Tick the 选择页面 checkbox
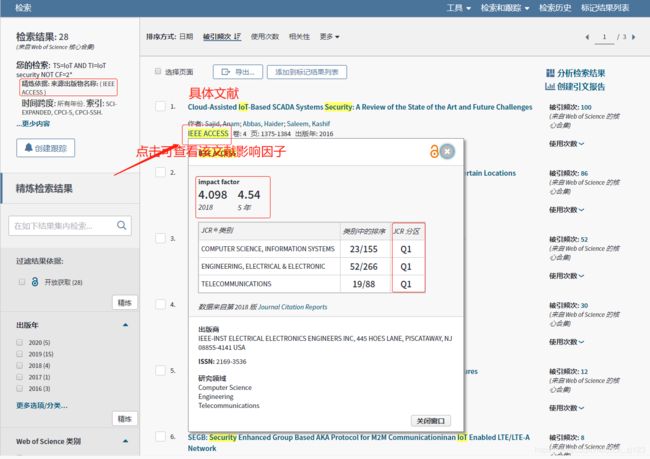 (158, 71)
